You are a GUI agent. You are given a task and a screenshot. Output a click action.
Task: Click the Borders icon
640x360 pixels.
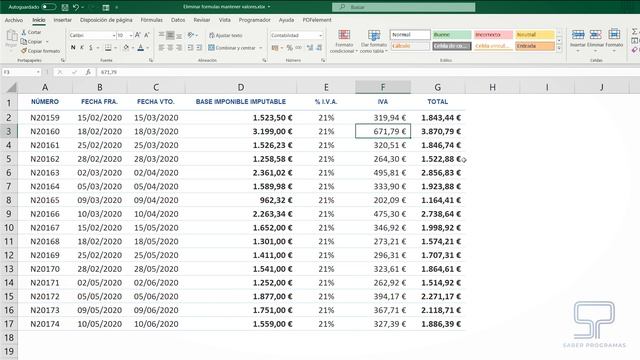tap(108, 48)
